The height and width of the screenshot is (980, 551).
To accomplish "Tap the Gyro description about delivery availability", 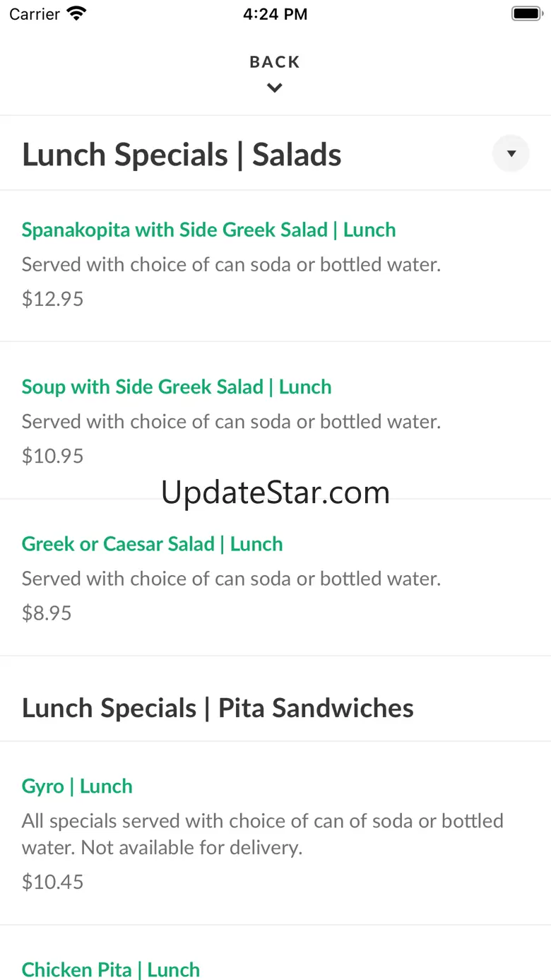I will pos(262,834).
